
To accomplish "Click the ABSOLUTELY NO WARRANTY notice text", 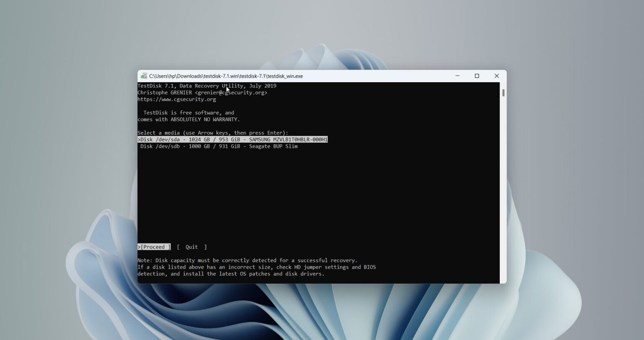I will pyautogui.click(x=188, y=119).
